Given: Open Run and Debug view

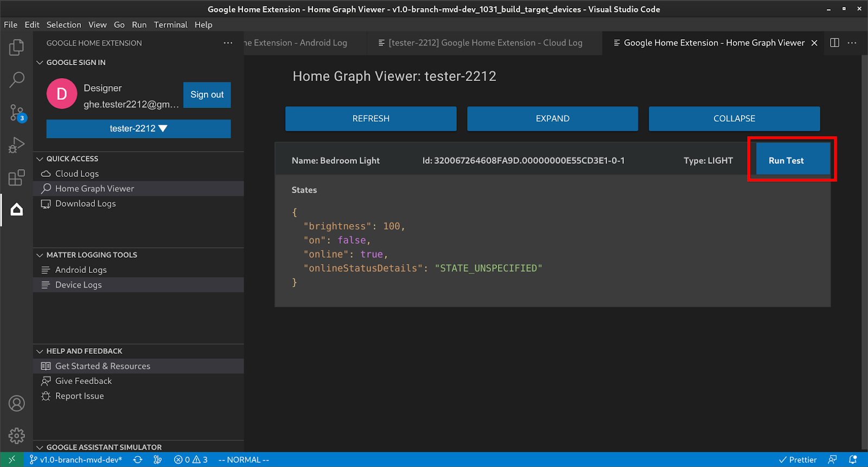Looking at the screenshot, I should (x=16, y=145).
